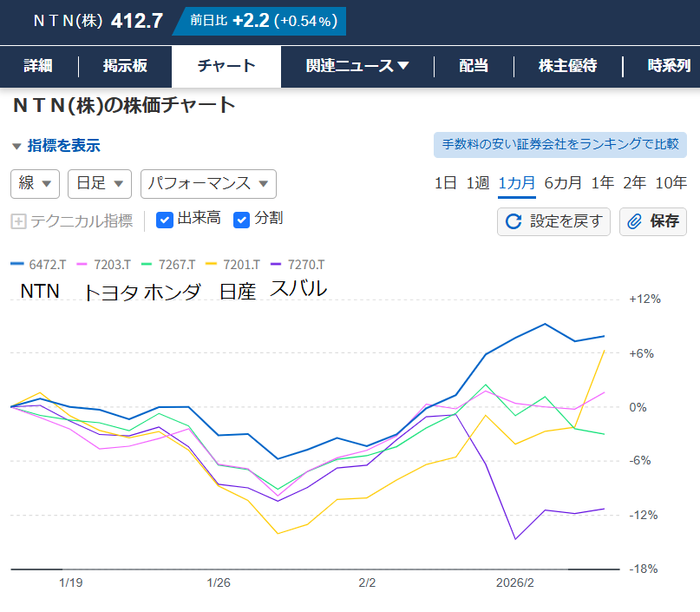Screen dimensions: 700x612
Task: Toggle the 出来高 volume checkbox
Action: point(165,220)
